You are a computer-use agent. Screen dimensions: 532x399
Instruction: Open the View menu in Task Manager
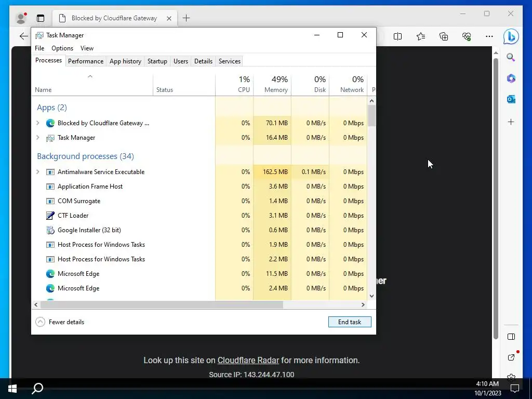(87, 48)
